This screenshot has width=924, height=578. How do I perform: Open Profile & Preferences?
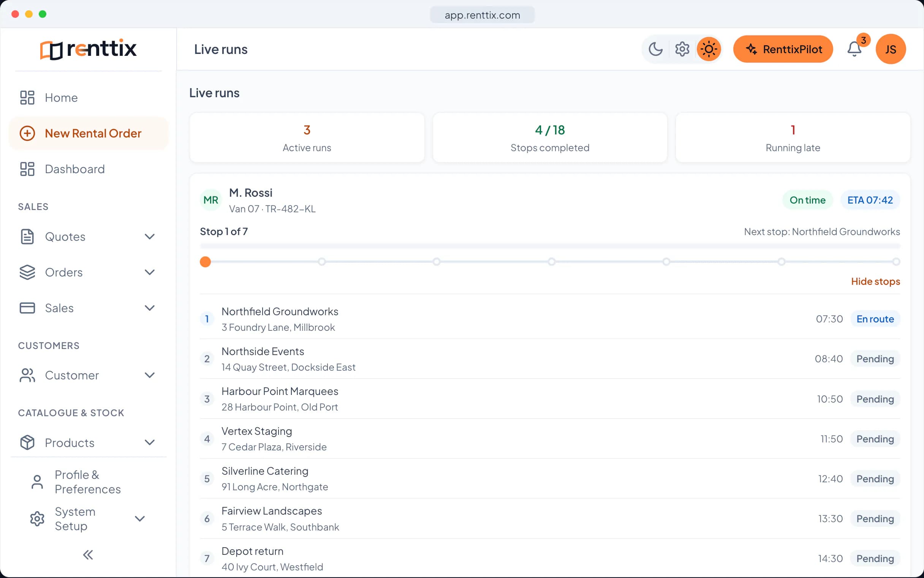[x=89, y=482]
